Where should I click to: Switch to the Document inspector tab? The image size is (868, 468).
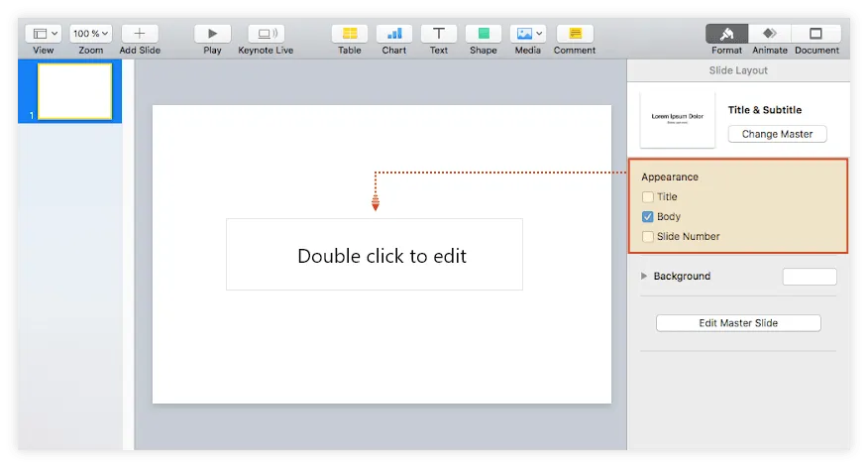[816, 34]
